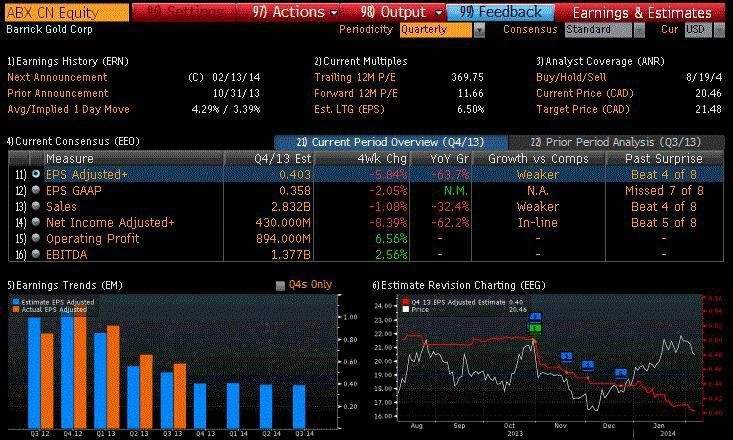This screenshot has width=733, height=440.
Task: Click white Price legend swatch
Action: pos(406,310)
